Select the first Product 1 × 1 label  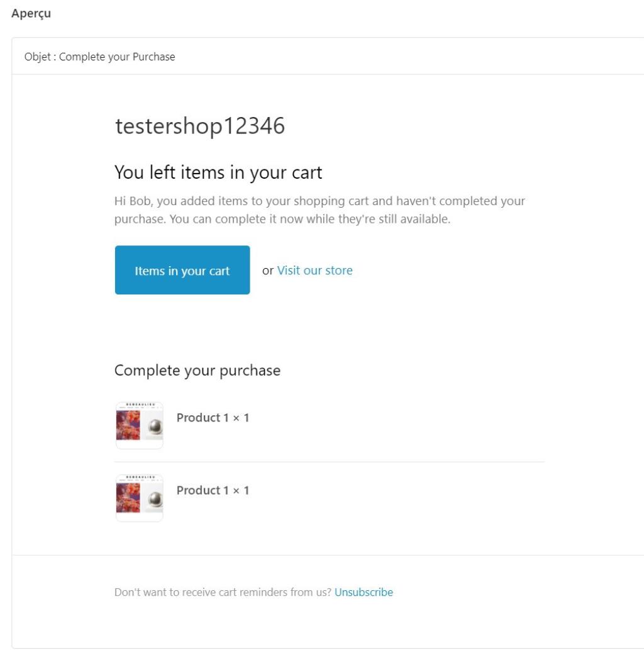click(213, 417)
